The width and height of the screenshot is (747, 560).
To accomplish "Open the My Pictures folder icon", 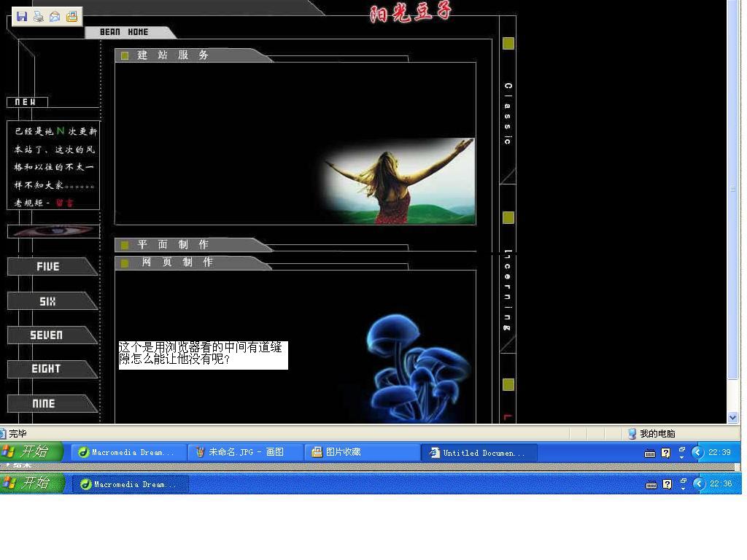I will point(71,17).
